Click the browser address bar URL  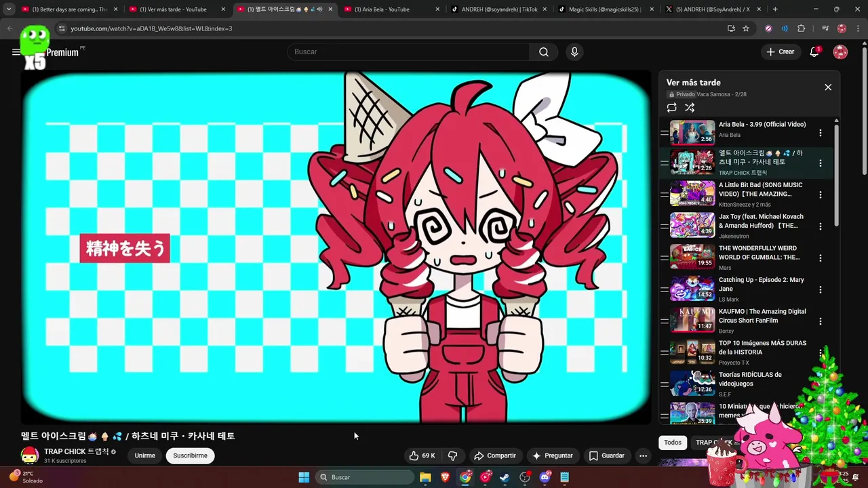[151, 28]
